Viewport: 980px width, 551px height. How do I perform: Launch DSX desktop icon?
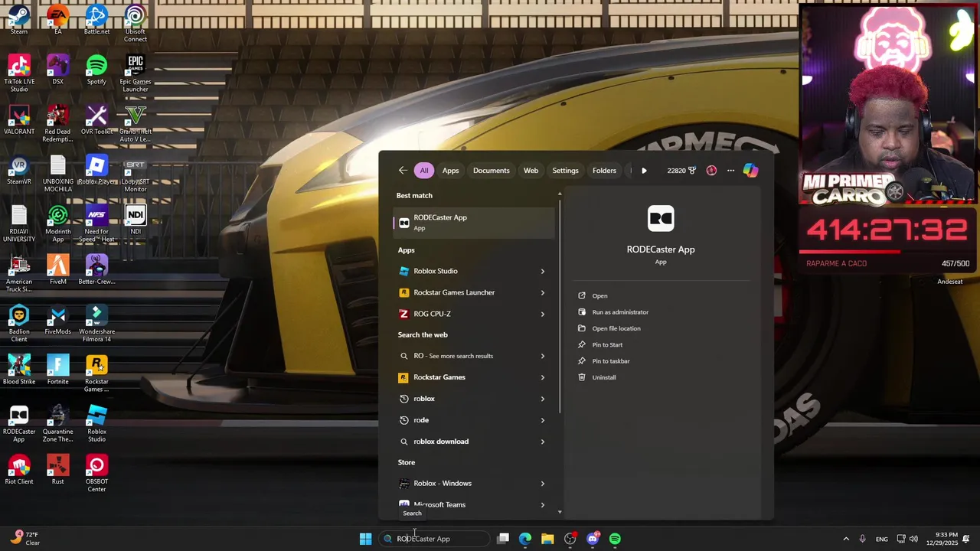coord(57,70)
